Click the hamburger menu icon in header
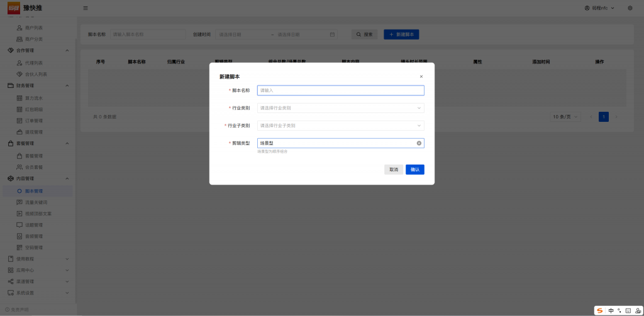 click(x=86, y=8)
